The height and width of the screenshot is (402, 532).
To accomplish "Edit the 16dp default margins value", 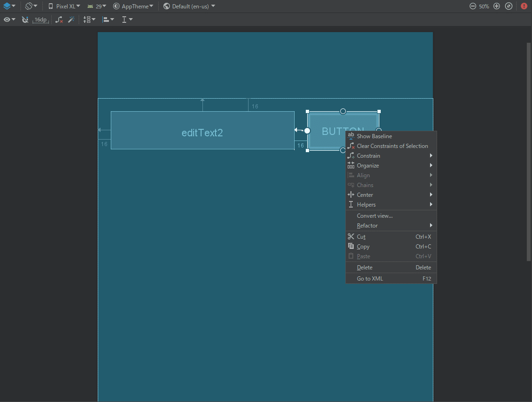I will coord(40,20).
